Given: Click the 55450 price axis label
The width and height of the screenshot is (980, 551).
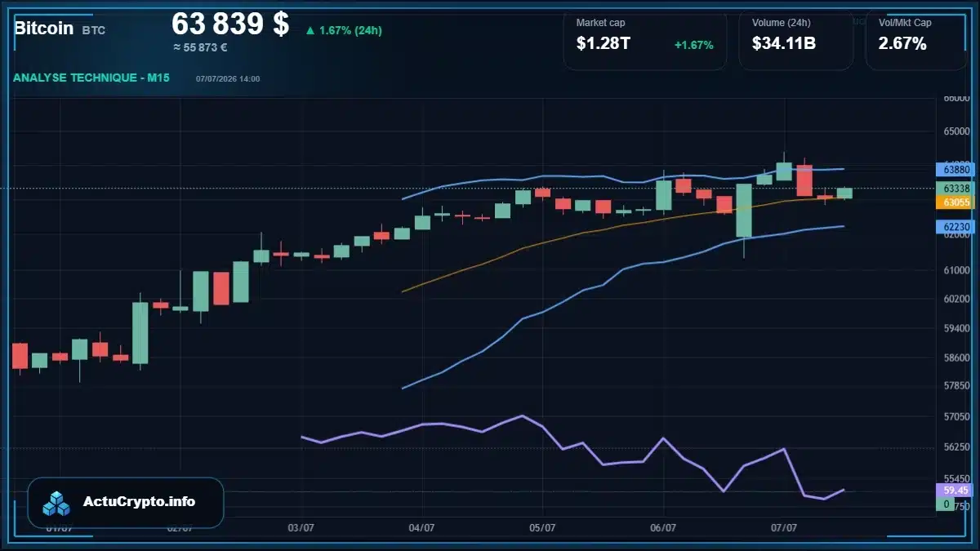Looking at the screenshot, I should pyautogui.click(x=956, y=478).
